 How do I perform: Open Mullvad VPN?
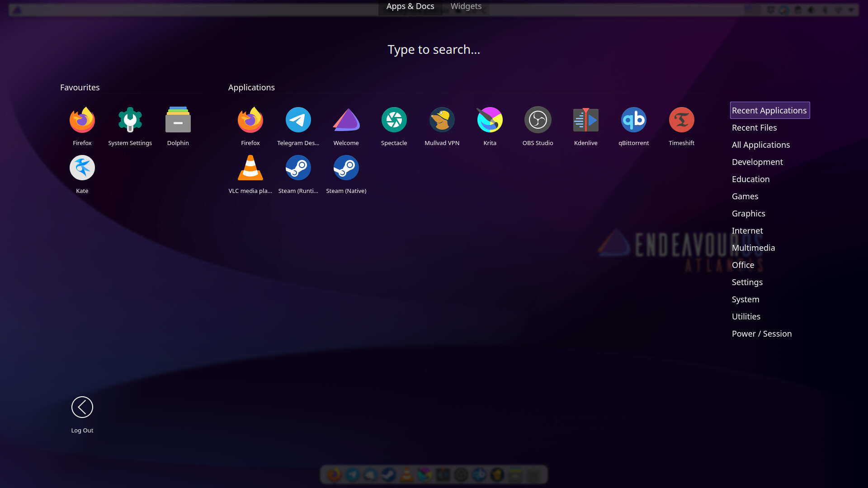[442, 126]
